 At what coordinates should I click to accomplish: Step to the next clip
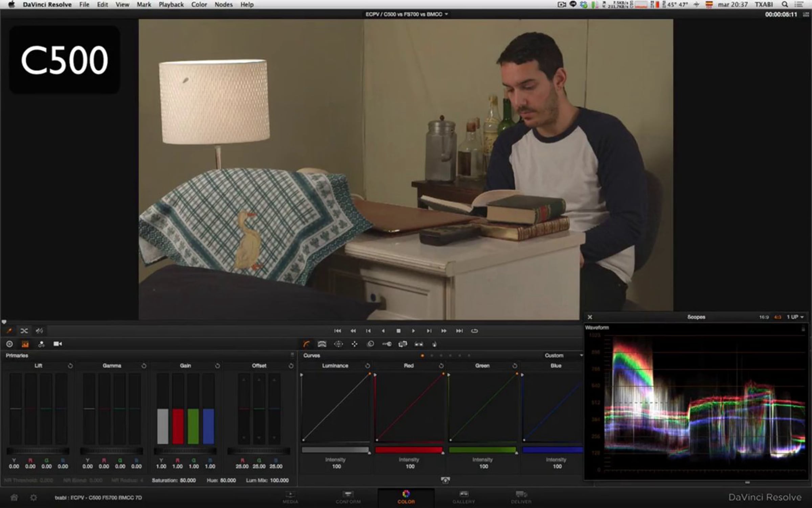[429, 331]
